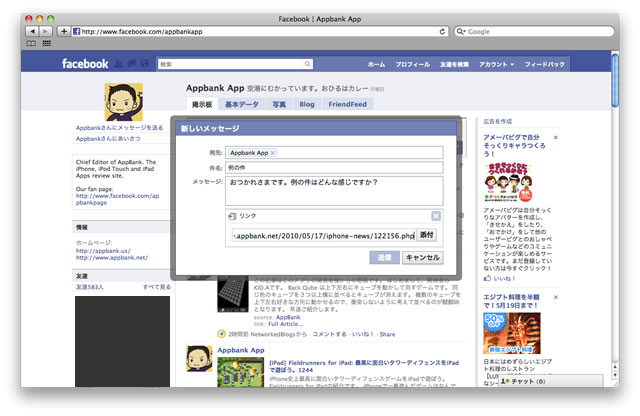The width and height of the screenshot is (640, 416).
Task: Switch to the 写真 tab
Action: click(x=279, y=104)
